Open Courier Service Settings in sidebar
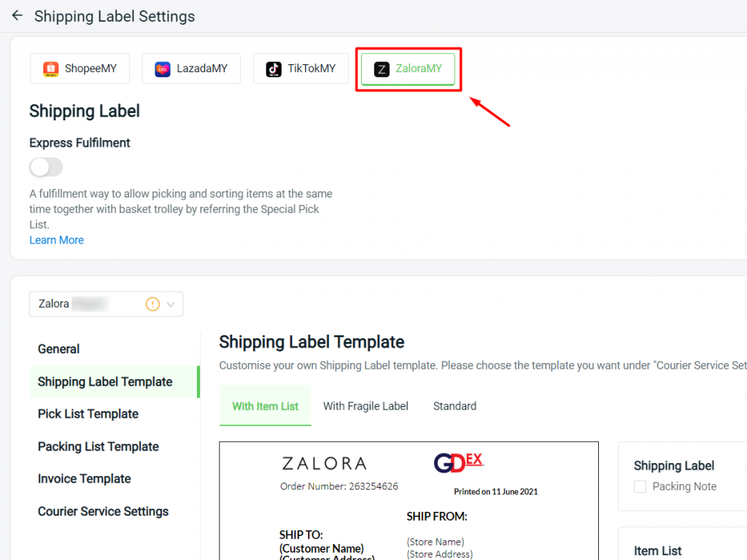 click(104, 511)
